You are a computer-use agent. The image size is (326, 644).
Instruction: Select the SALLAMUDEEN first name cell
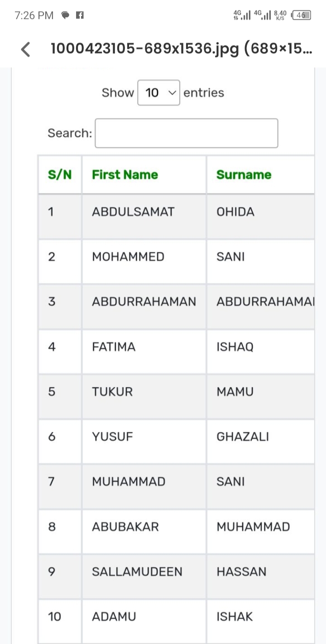(x=137, y=572)
